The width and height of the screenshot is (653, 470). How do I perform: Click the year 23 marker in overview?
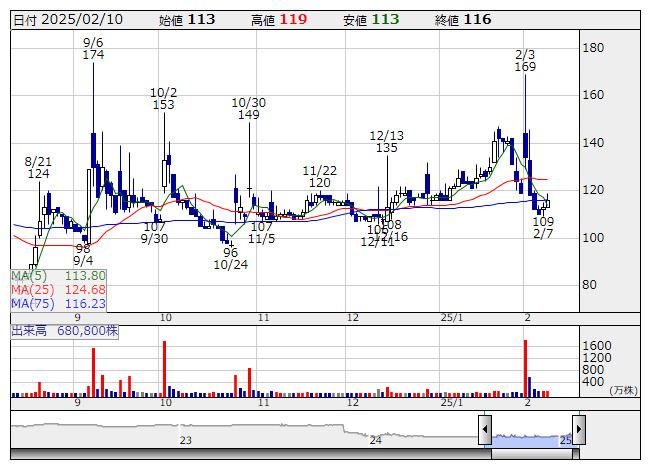click(185, 439)
